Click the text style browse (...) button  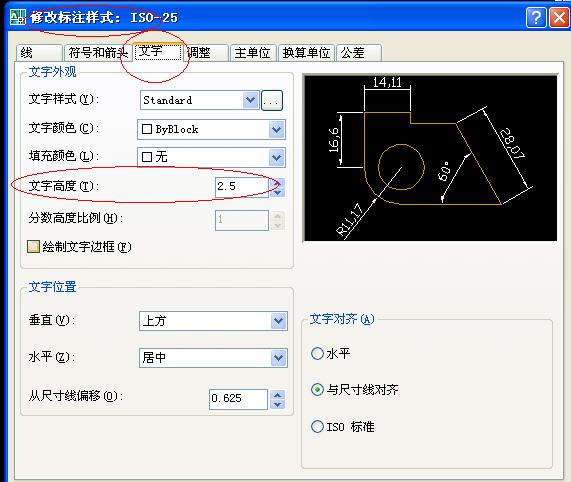[272, 100]
